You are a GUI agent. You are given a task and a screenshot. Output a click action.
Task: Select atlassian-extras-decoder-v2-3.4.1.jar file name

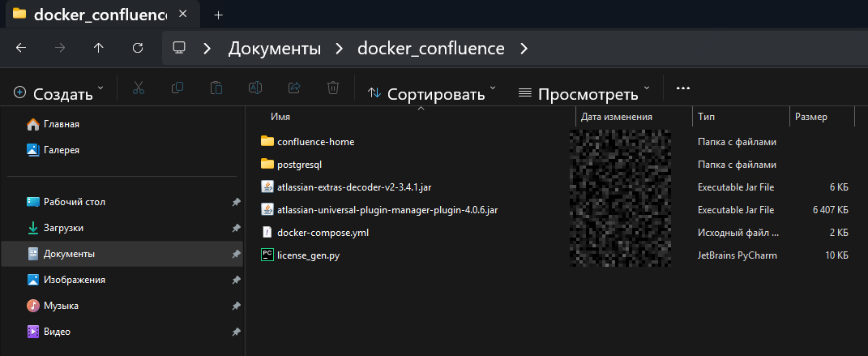[x=354, y=187]
